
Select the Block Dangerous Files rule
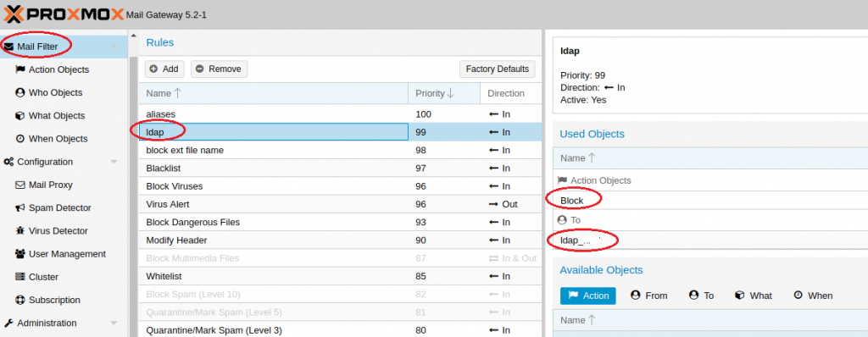pyautogui.click(x=340, y=223)
